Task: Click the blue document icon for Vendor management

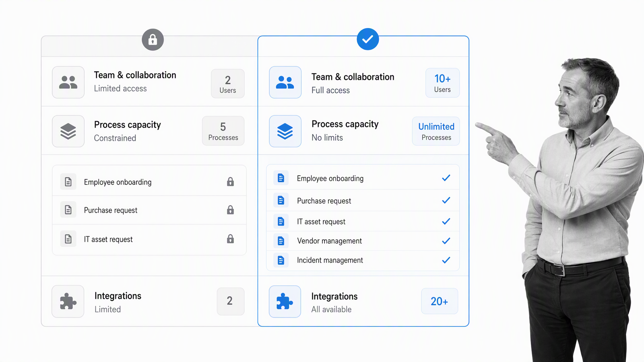Action: [x=281, y=241]
